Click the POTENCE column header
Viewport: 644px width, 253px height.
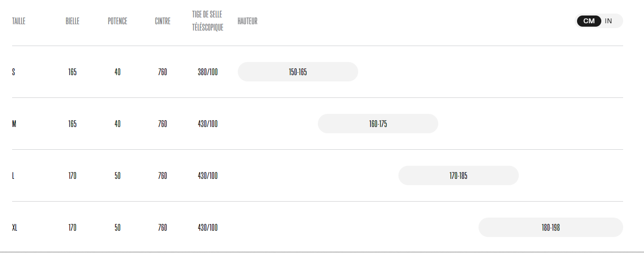click(x=117, y=21)
